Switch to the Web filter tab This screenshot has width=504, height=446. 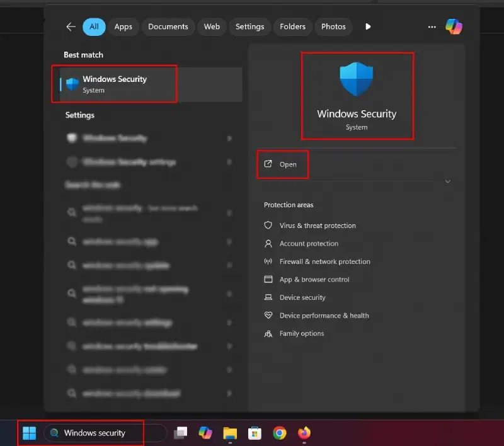pos(212,26)
